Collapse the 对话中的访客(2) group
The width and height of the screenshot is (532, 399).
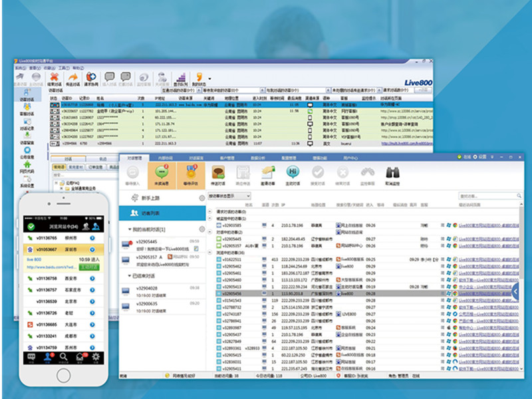click(210, 232)
